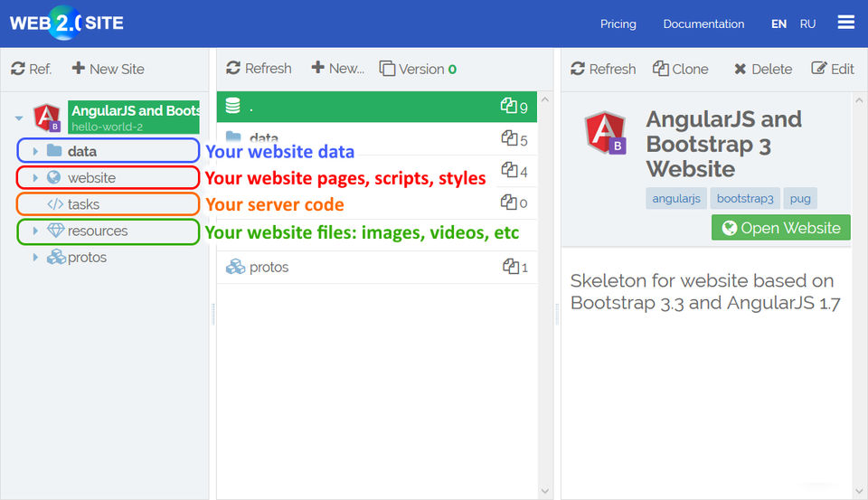Screen dimensions: 868x500
Task: Open the Documentation link
Action: coord(703,24)
